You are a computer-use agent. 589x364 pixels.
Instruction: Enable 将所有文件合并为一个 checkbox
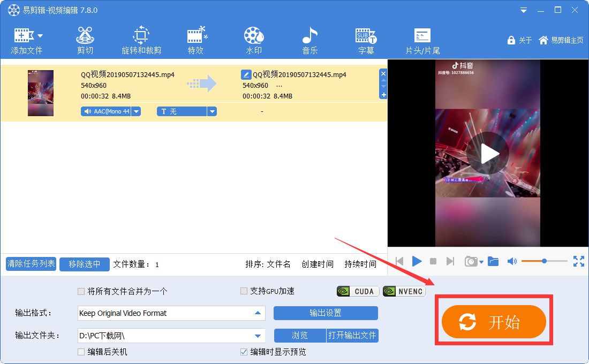[x=81, y=291]
